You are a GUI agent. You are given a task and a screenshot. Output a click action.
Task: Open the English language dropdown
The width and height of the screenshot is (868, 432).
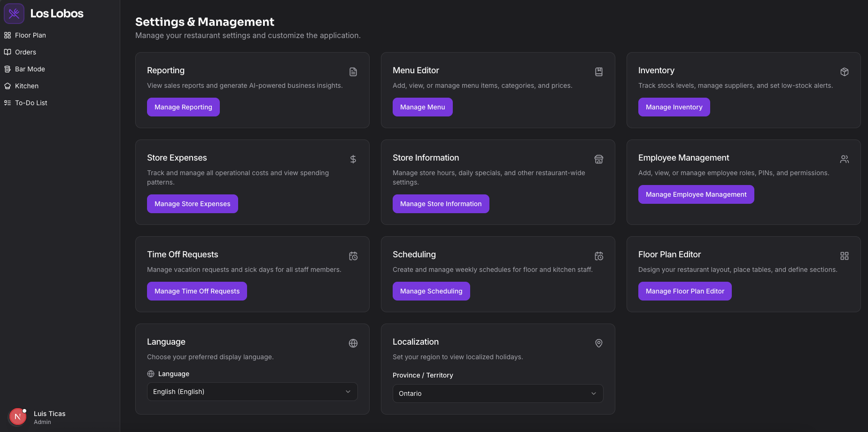pos(252,392)
